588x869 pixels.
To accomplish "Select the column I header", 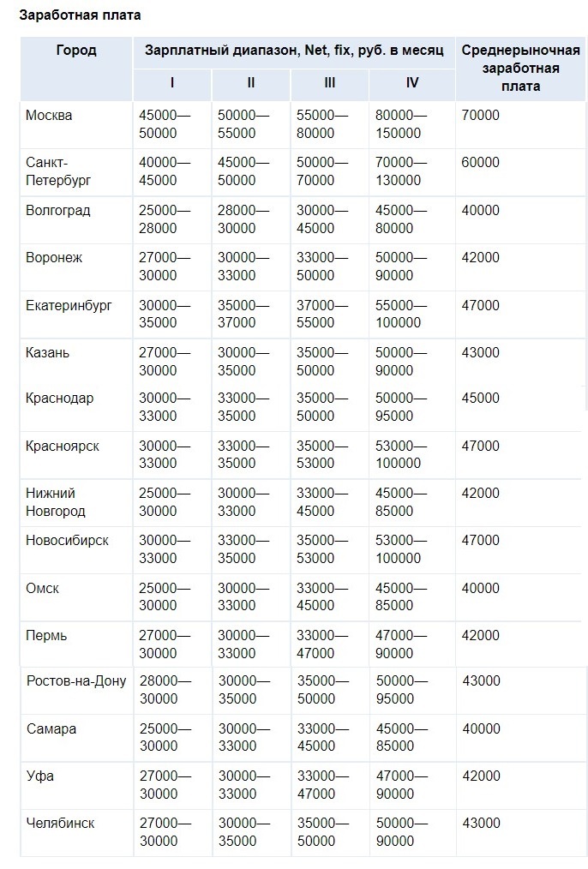I will [x=171, y=82].
